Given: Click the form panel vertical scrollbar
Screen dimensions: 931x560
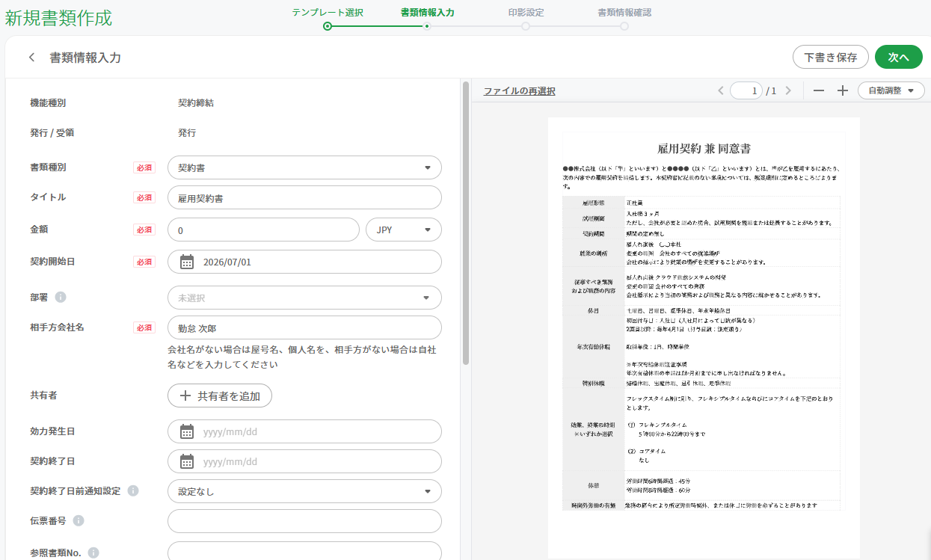Looking at the screenshot, I should click(466, 223).
